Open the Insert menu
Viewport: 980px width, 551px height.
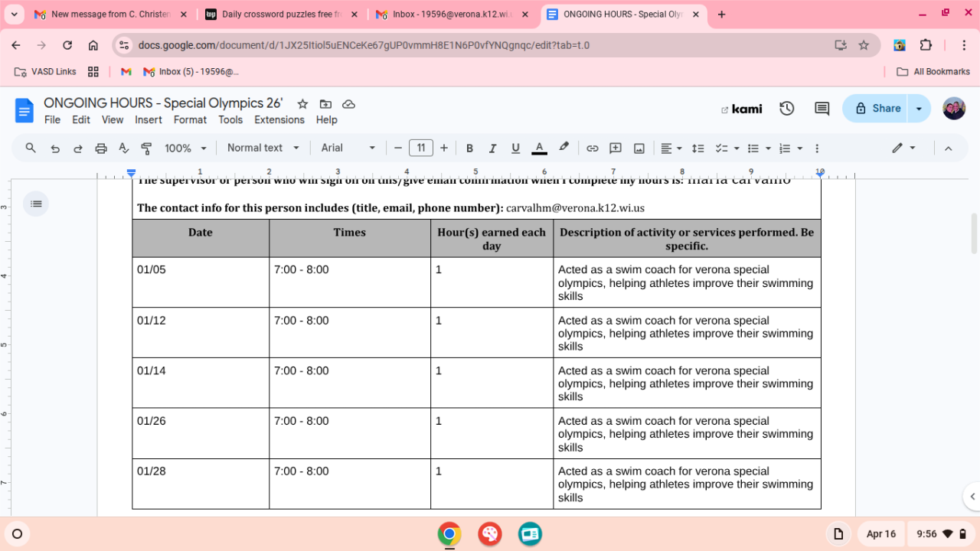(x=149, y=120)
